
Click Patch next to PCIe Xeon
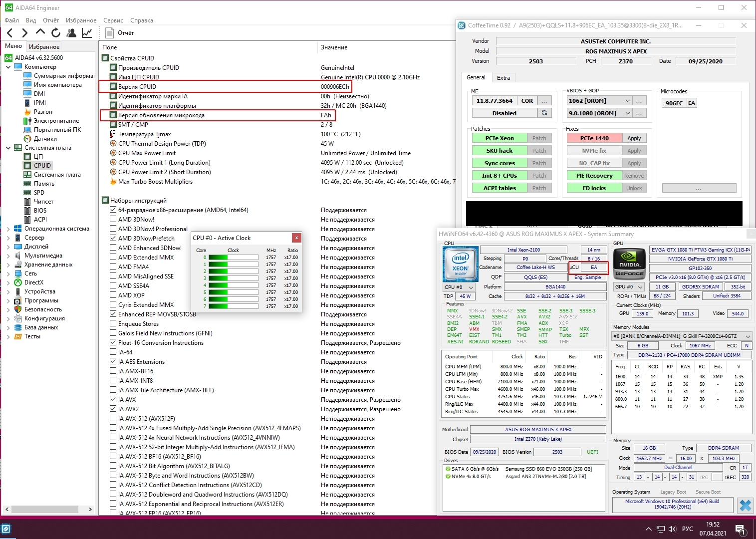click(x=539, y=138)
